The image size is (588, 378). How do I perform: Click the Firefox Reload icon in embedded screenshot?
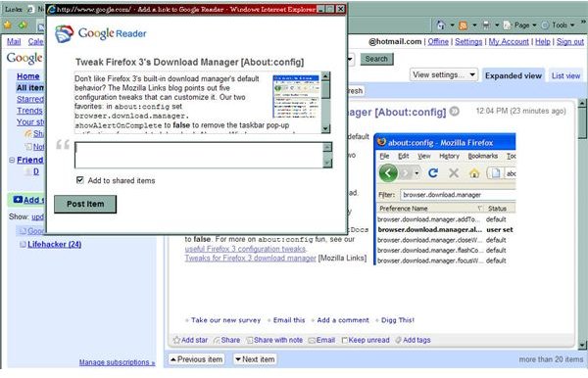click(x=433, y=173)
